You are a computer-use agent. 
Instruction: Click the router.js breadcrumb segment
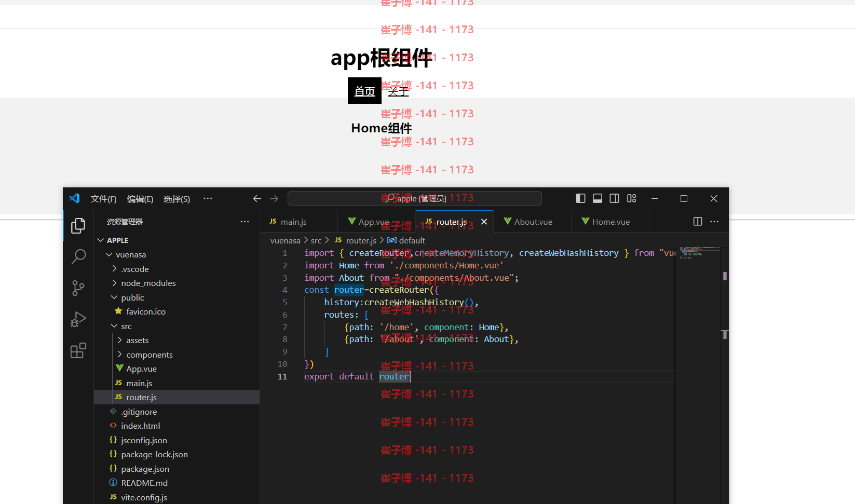pos(356,240)
